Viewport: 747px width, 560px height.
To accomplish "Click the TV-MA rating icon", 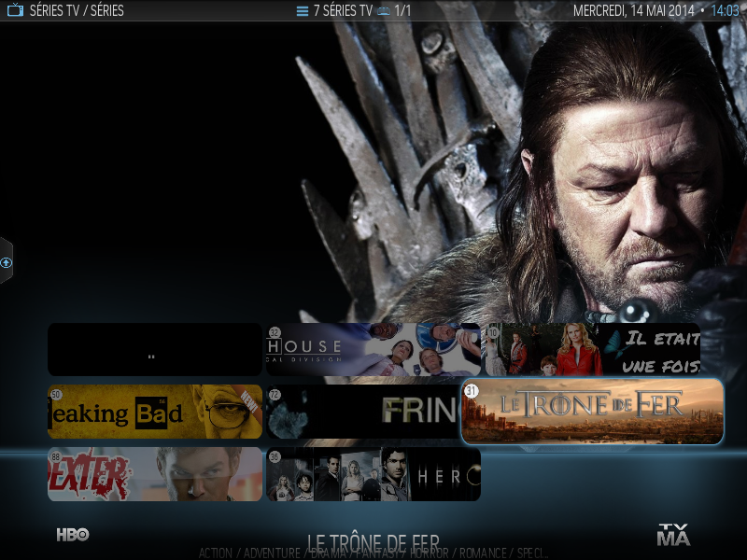I will point(673,535).
